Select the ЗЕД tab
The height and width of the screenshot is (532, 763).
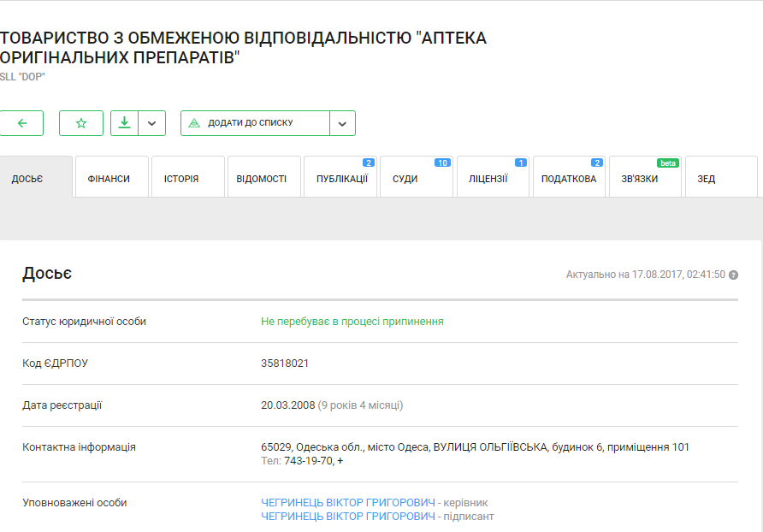point(707,179)
